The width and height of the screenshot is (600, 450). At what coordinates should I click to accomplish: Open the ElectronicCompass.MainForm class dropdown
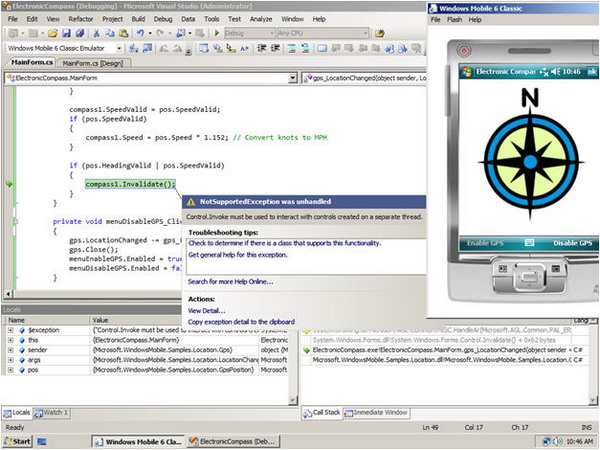click(293, 78)
